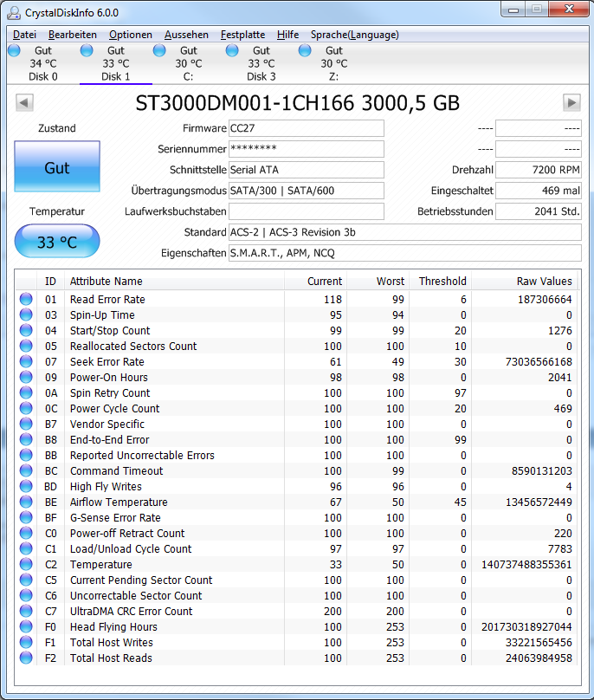
Task: Click status orb for Vendor Specific
Action: click(x=26, y=424)
